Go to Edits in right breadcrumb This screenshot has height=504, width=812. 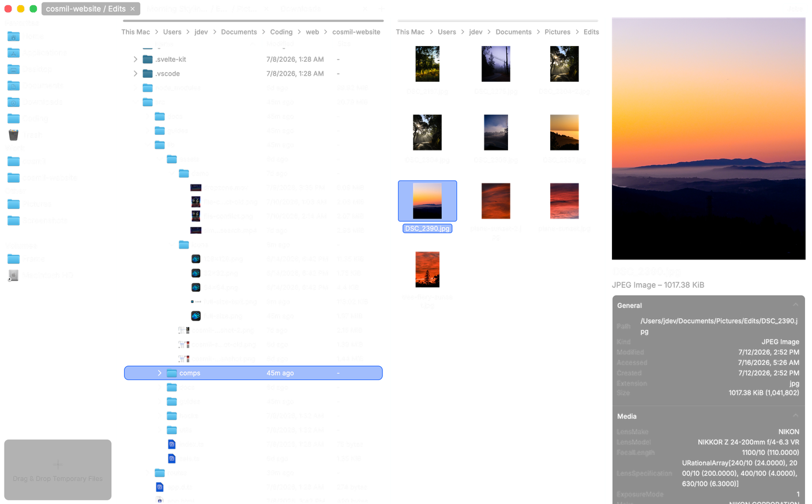point(591,32)
